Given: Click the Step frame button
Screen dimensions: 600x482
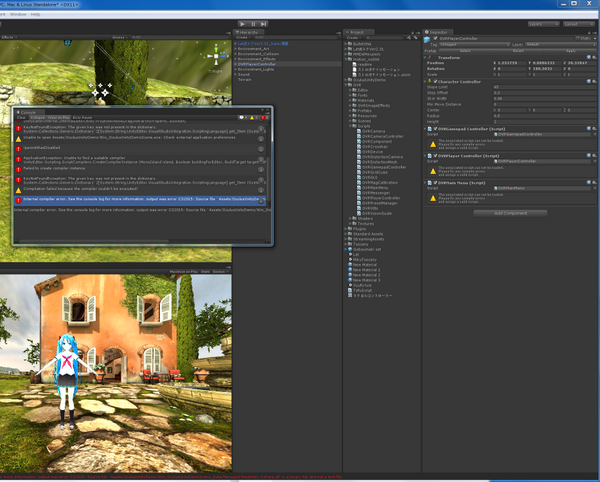Looking at the screenshot, I should pyautogui.click(x=263, y=24).
